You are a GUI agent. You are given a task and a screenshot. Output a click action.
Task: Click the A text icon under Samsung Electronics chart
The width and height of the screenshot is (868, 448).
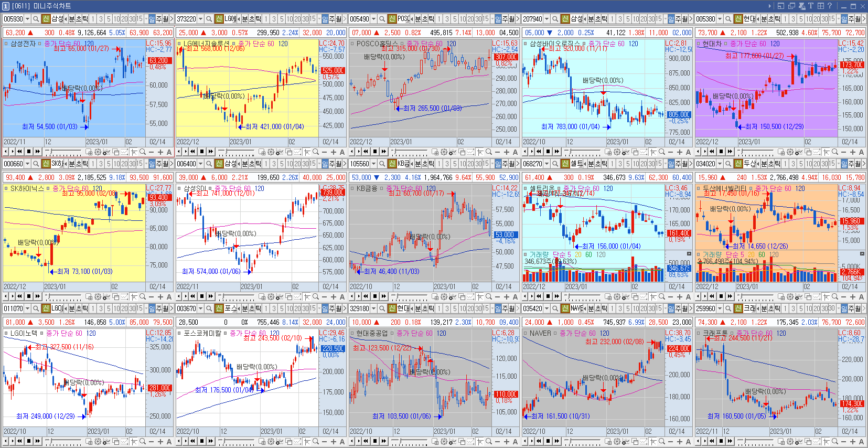(x=169, y=152)
